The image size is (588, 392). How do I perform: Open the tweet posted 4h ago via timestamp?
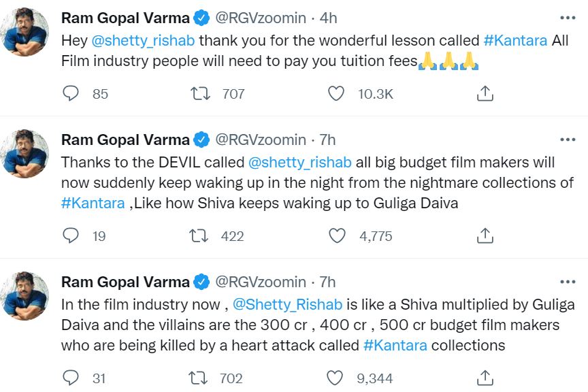tap(329, 18)
